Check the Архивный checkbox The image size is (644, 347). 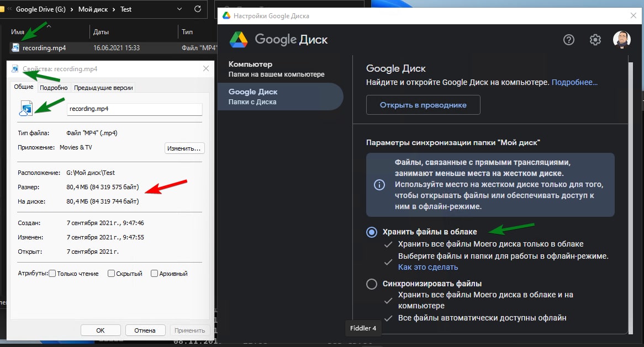pyautogui.click(x=154, y=273)
